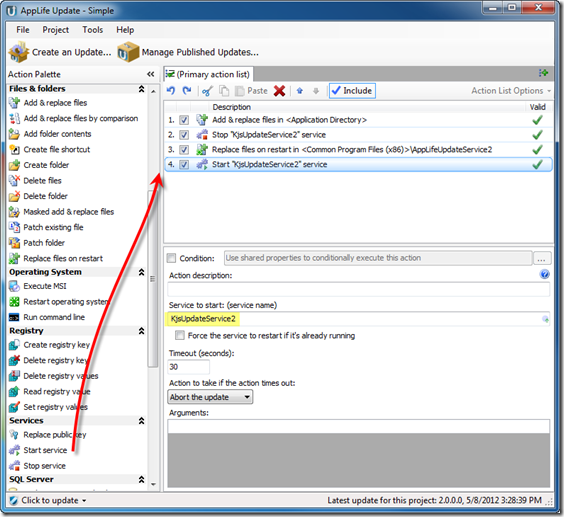Move the action down with gray arrow
Viewport: 564px width, 517px height.
(316, 91)
